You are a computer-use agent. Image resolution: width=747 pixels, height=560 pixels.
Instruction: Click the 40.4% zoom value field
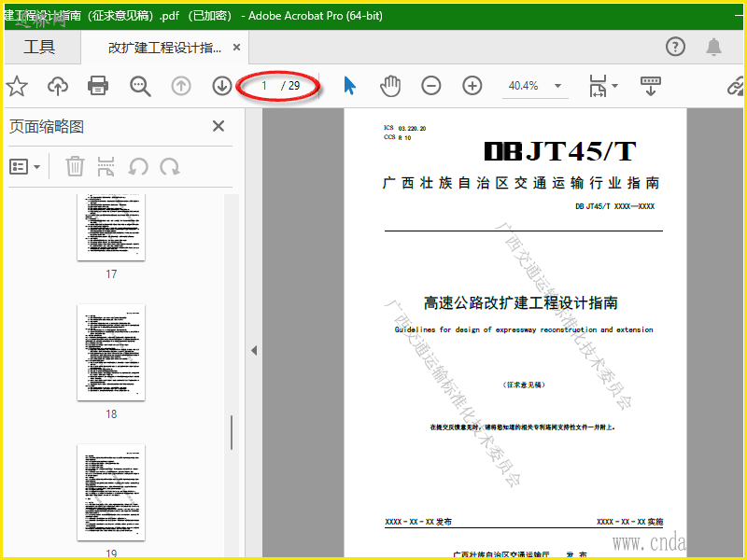[x=523, y=86]
